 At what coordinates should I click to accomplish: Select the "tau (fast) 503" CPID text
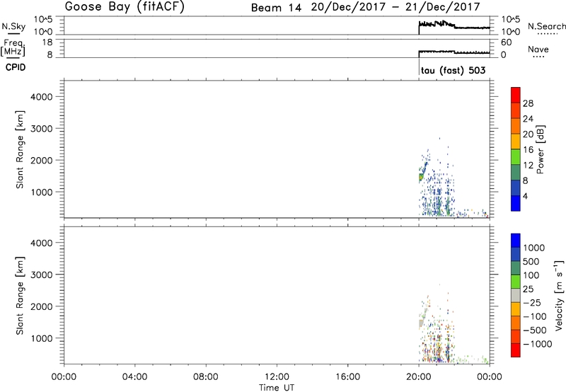click(x=453, y=70)
